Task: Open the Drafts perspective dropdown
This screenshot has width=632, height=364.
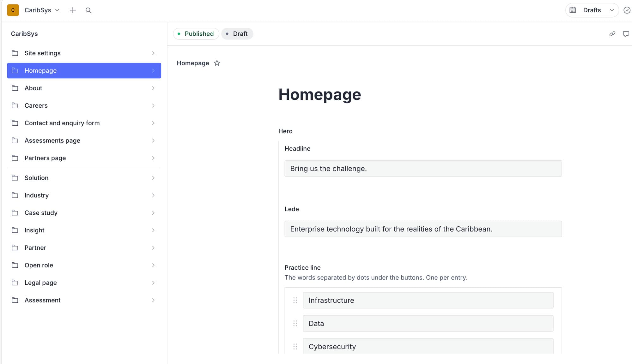Action: (592, 10)
